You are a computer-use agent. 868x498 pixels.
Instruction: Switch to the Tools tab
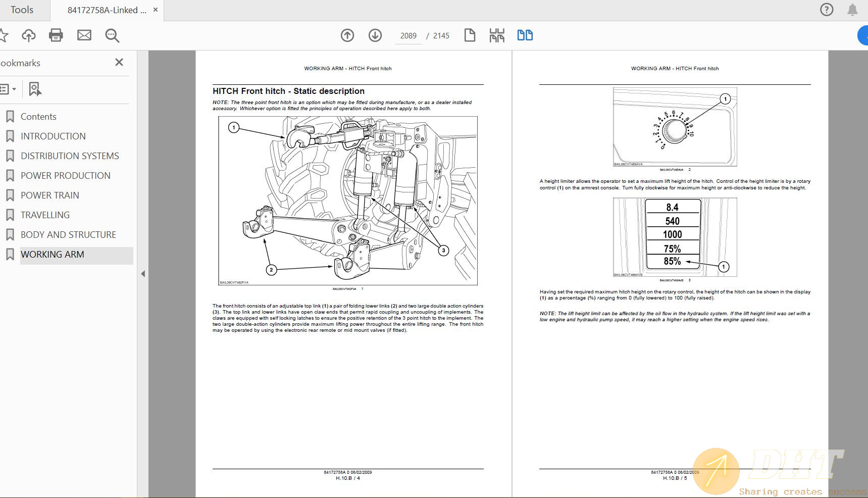pyautogui.click(x=22, y=10)
